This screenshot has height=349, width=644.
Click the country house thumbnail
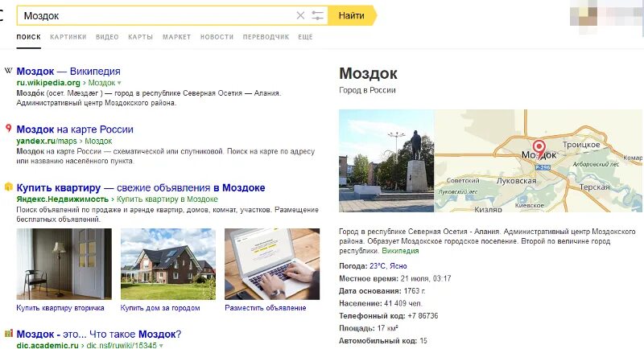[168, 264]
